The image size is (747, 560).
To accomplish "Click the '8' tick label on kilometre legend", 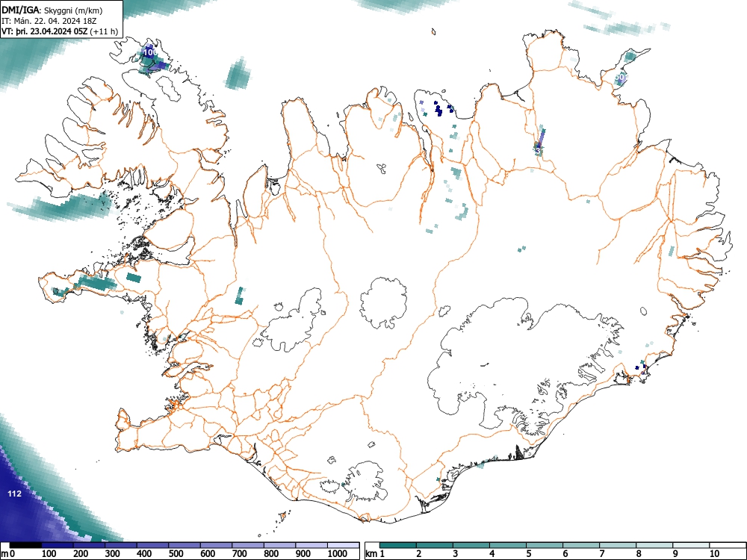I will 639,554.
